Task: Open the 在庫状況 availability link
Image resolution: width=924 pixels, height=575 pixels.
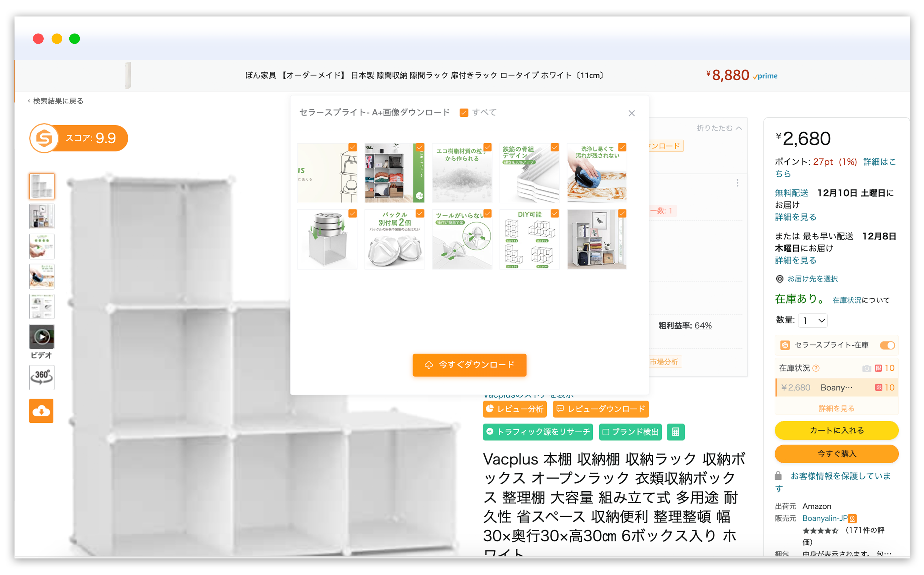Action: [847, 300]
